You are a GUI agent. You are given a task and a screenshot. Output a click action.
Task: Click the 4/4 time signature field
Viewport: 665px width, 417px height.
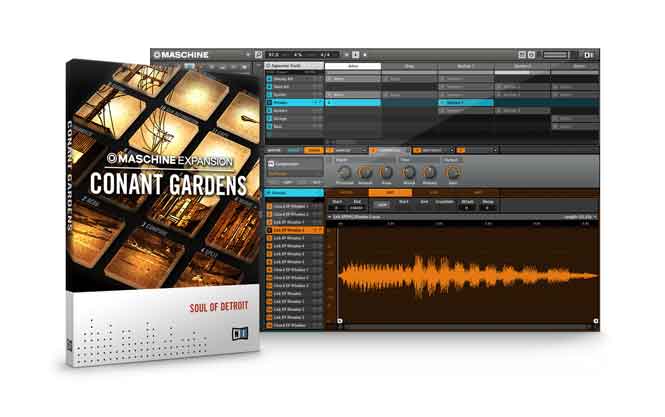(325, 55)
